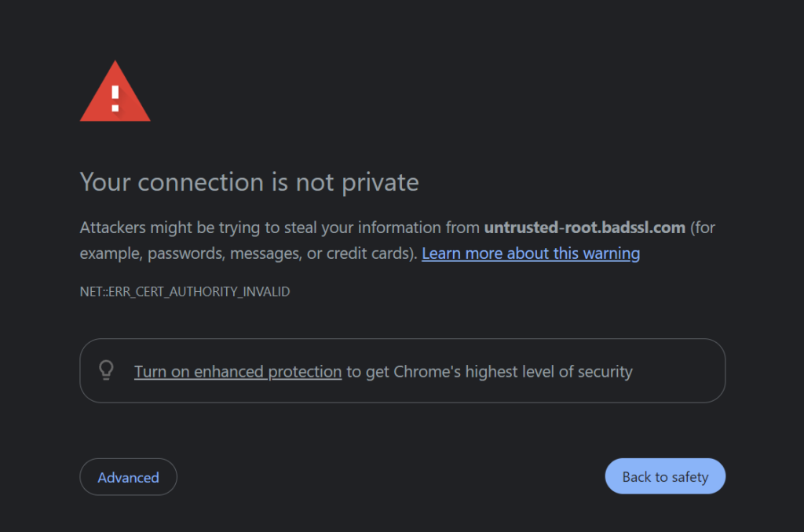The height and width of the screenshot is (532, 804).
Task: Open Learn more about this warning link
Action: tap(531, 253)
